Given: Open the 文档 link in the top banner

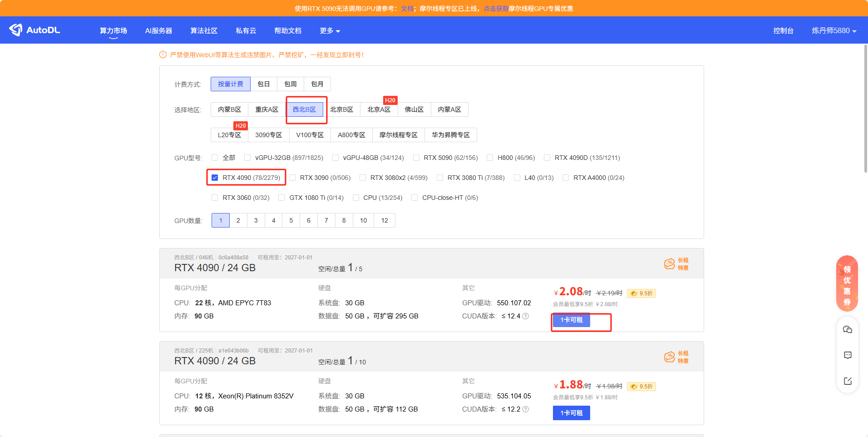Looking at the screenshot, I should point(407,9).
